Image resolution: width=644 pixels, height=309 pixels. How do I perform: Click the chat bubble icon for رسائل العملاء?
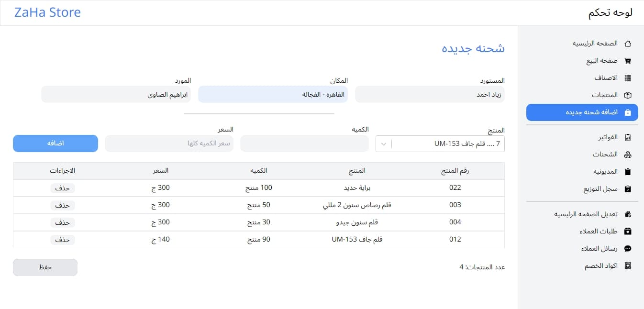(628, 249)
